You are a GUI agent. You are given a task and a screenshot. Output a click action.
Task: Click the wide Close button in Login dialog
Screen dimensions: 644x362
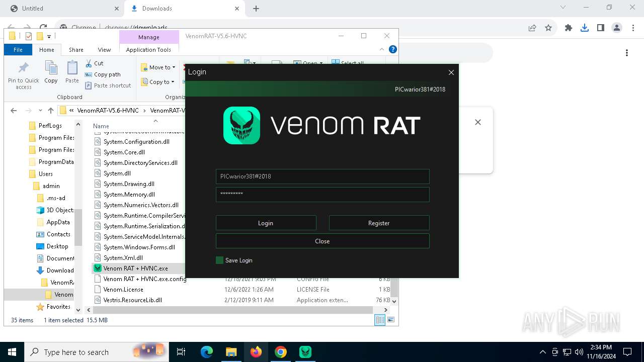323,241
